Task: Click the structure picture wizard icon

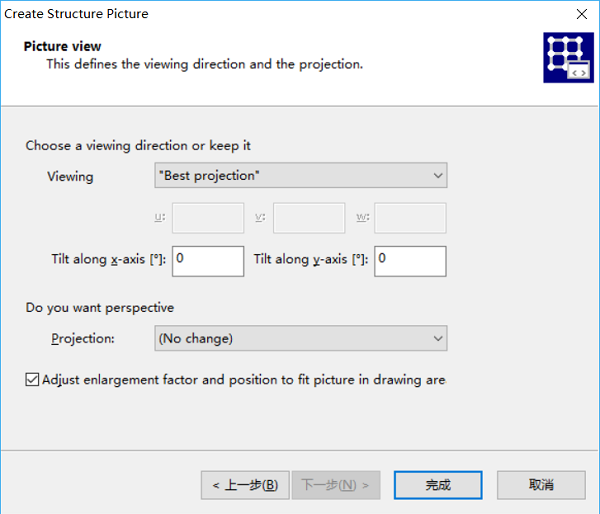Action: pos(568,57)
